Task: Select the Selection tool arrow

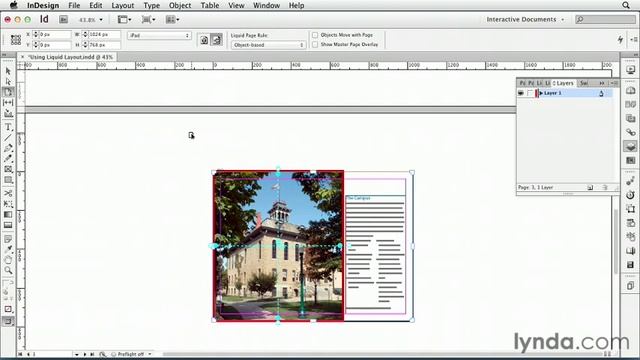Action: coord(8,71)
